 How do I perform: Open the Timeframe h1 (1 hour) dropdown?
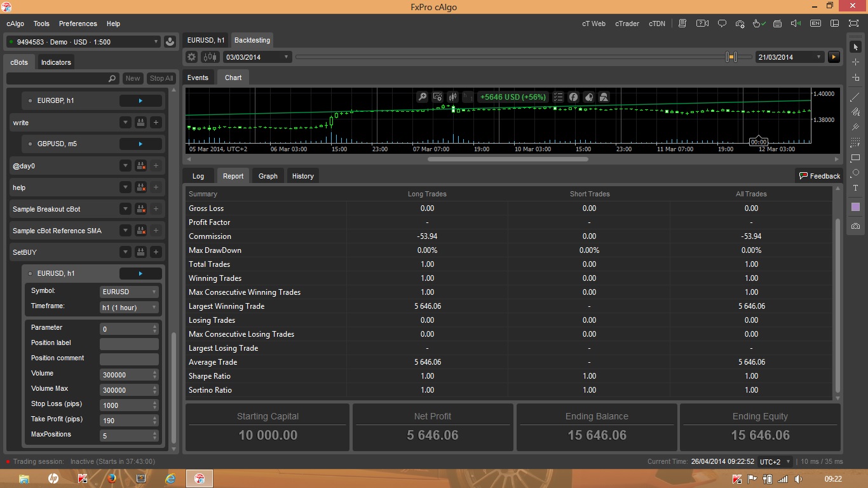coord(129,307)
